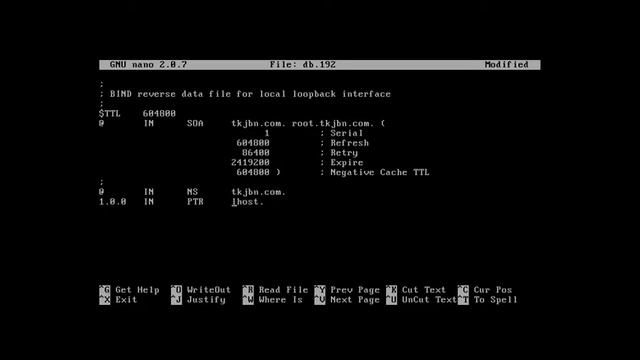Click the ^V Next Page shortcut
The image size is (640, 360).
click(347, 300)
